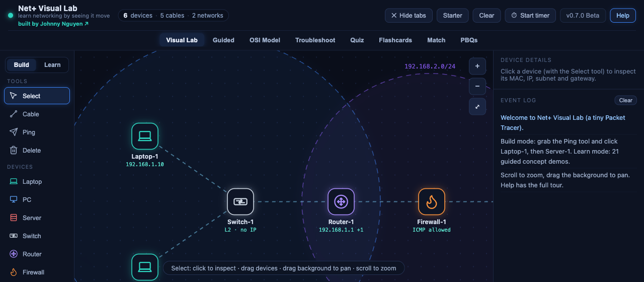The width and height of the screenshot is (644, 282).
Task: Hide the tabs with Hide tabs button
Action: 409,16
